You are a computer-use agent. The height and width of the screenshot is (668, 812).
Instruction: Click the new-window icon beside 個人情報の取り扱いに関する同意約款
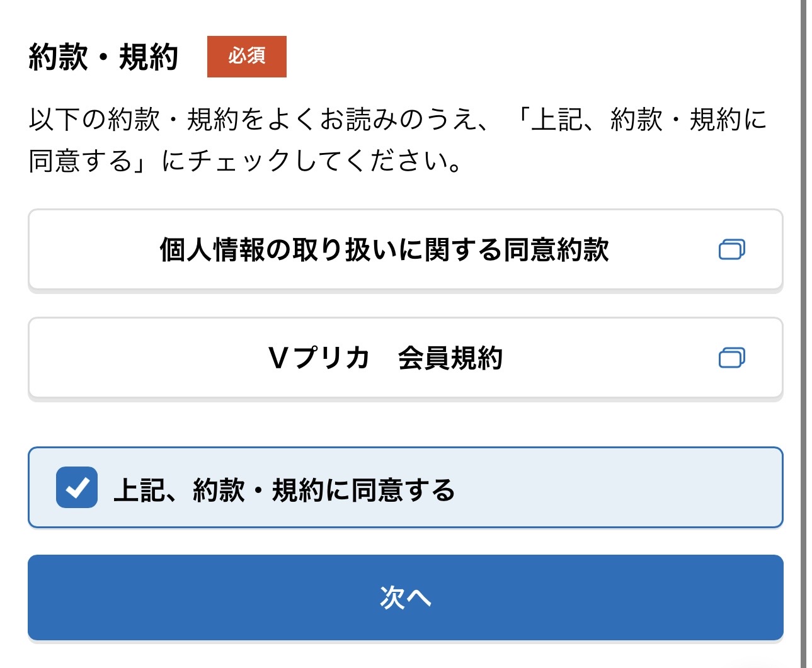(x=731, y=249)
